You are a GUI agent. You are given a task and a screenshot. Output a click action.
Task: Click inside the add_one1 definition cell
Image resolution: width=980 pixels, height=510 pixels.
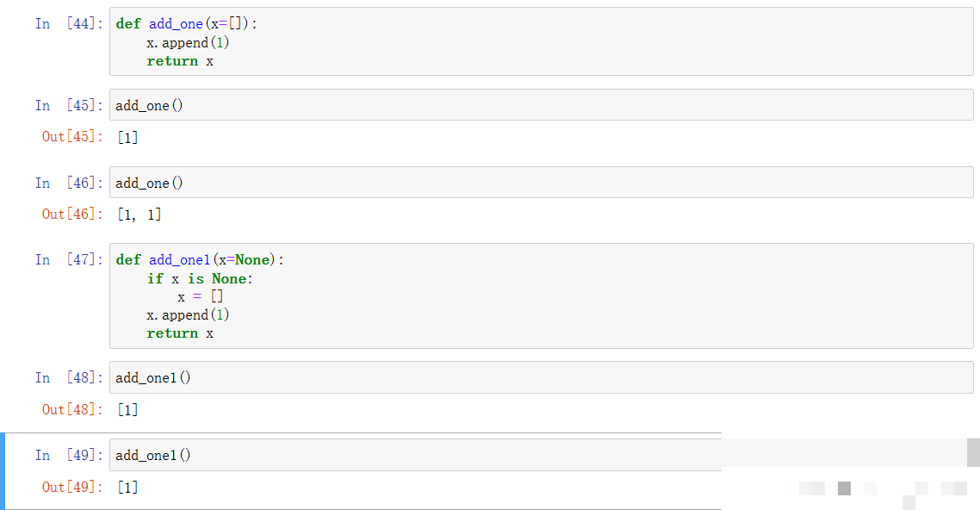[x=542, y=295]
